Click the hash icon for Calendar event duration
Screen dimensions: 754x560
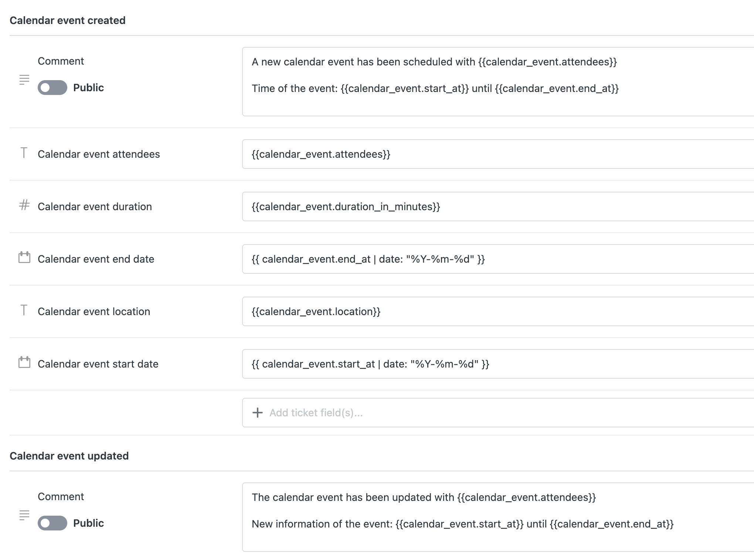24,205
